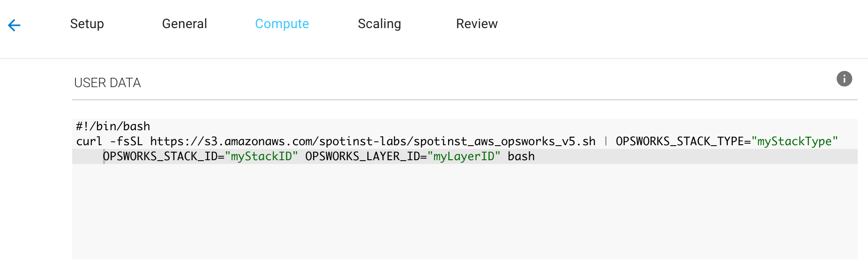Click the "myStackID" string value
Screen dimensions: 868x267
coord(261,156)
